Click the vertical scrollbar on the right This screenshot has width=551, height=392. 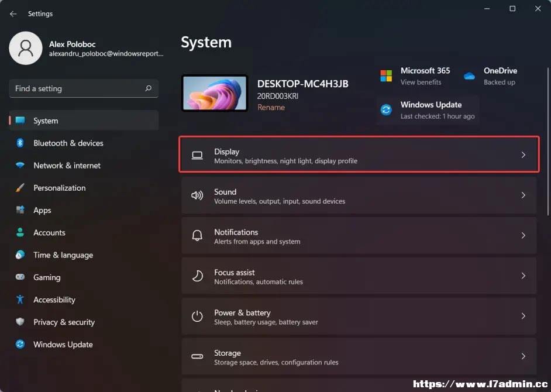[548, 140]
